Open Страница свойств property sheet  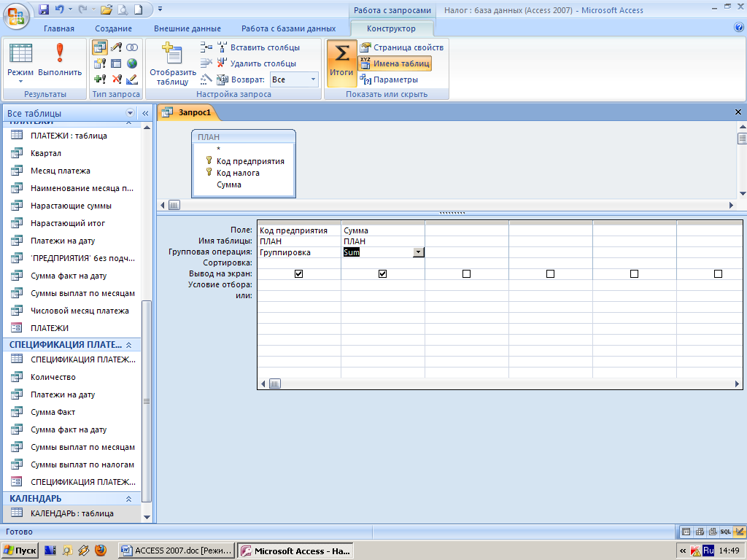pos(402,47)
